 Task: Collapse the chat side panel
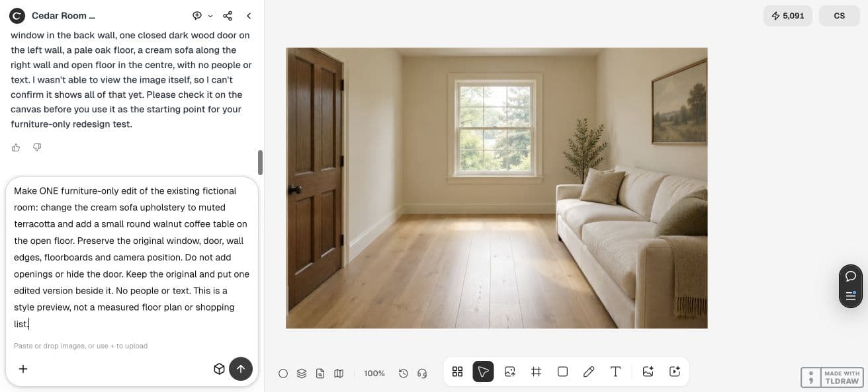tap(249, 16)
